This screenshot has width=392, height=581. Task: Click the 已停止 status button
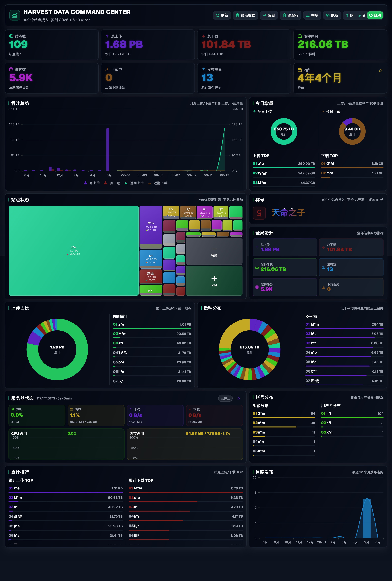225,398
